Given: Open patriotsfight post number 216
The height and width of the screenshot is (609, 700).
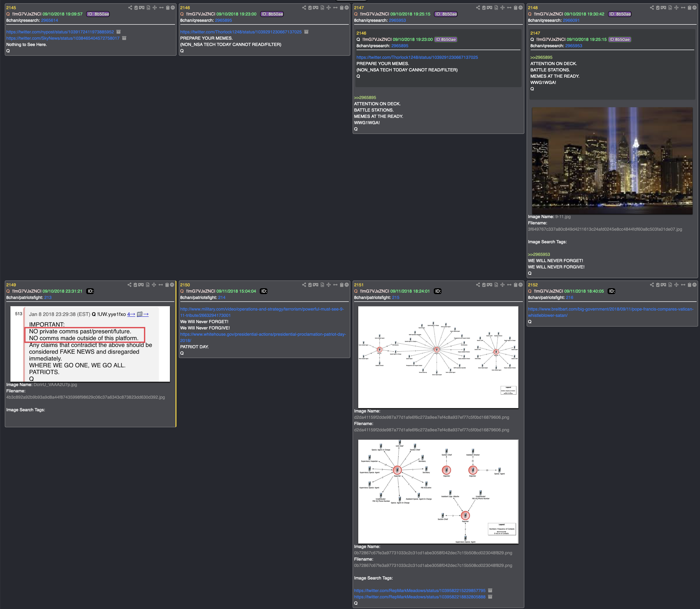Looking at the screenshot, I should pos(570,298).
